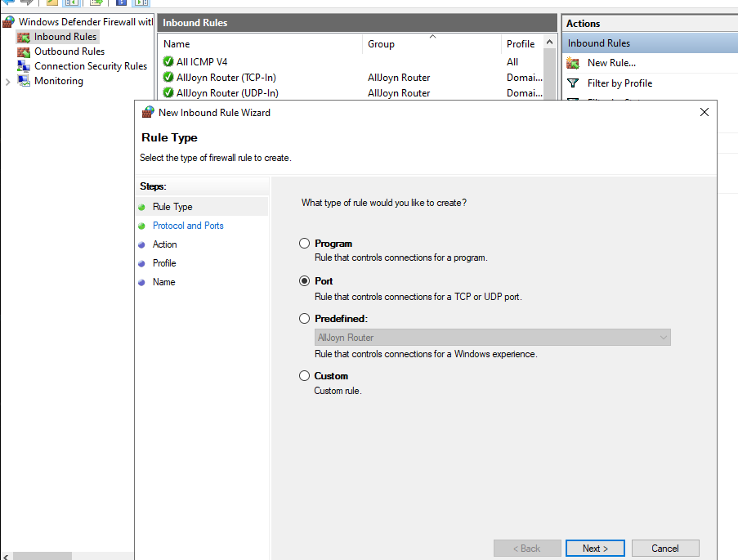Click the sort arrow above the Group column
The height and width of the screenshot is (560, 738).
(432, 36)
